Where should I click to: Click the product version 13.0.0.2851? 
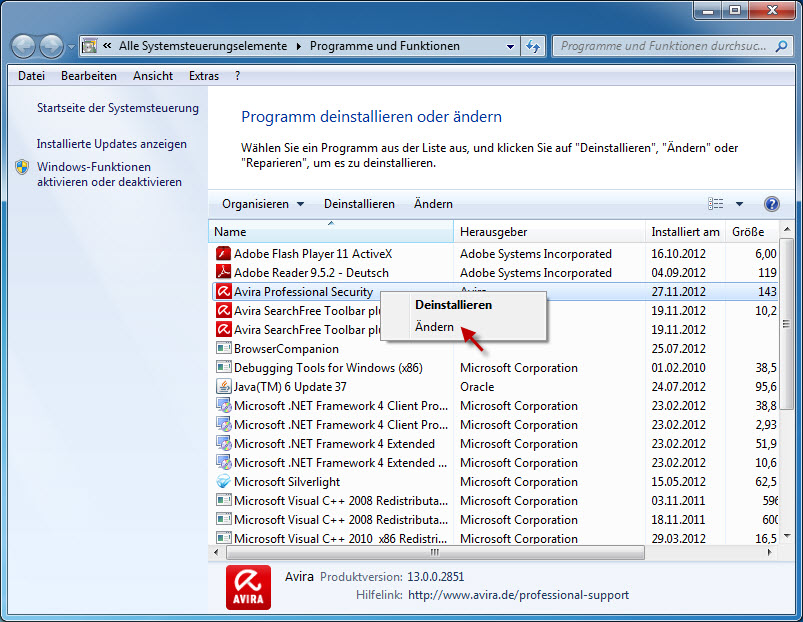tap(435, 577)
